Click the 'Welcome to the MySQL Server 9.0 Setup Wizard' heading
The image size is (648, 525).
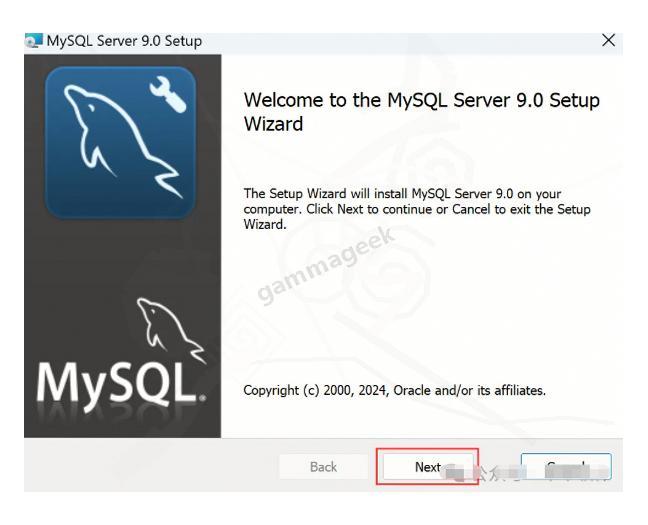[422, 112]
